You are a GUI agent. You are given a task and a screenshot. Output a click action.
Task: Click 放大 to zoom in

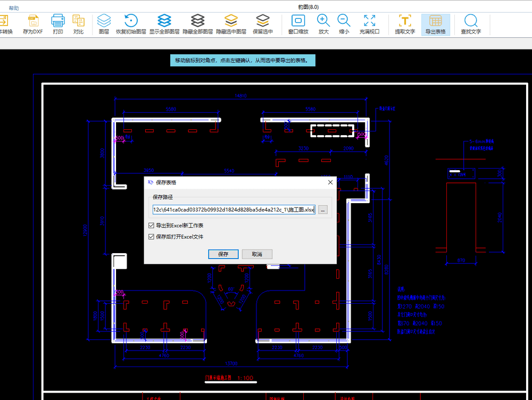pos(322,23)
